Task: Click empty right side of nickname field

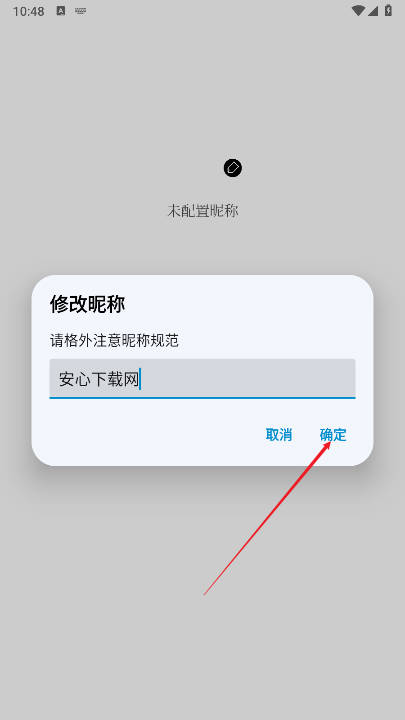Action: click(x=248, y=378)
